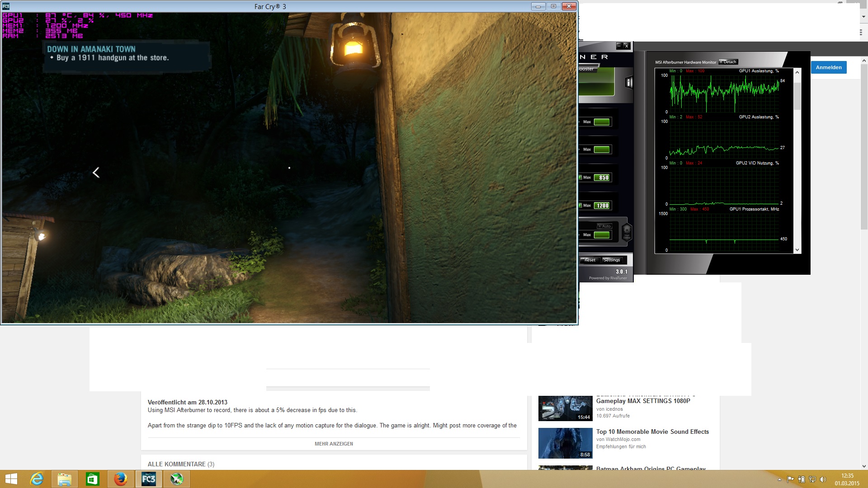This screenshot has height=488, width=868.
Task: Open the Action Center flag tray icon
Action: pos(790,479)
